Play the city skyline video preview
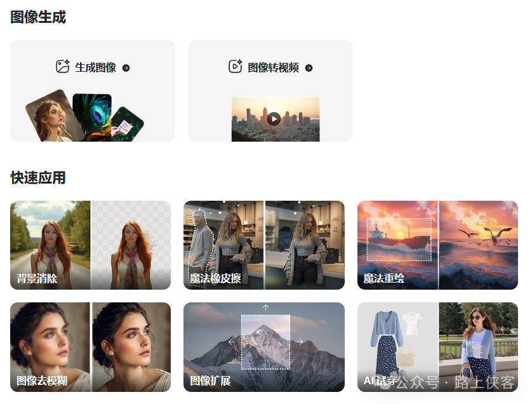Screen dimensions: 532x404 (274, 119)
